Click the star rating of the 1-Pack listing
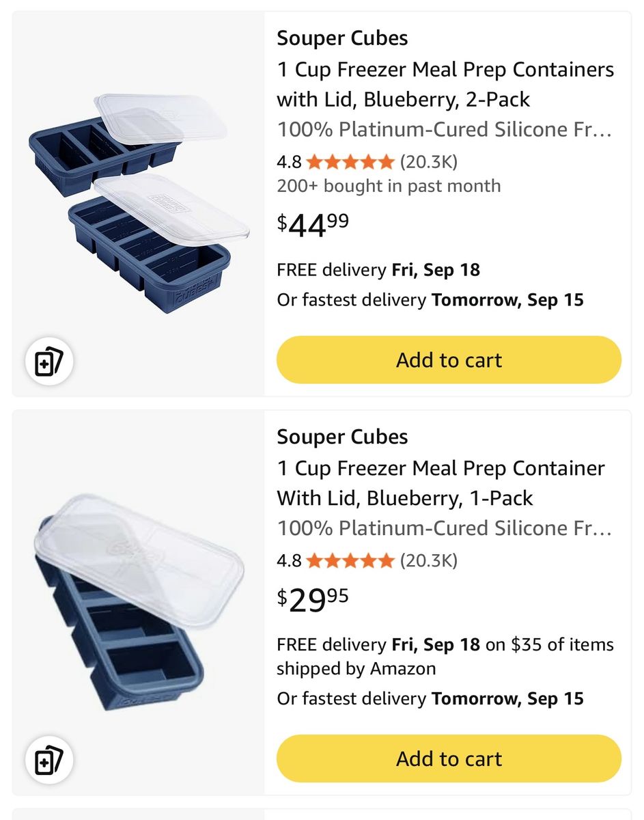This screenshot has width=644, height=820. click(350, 561)
